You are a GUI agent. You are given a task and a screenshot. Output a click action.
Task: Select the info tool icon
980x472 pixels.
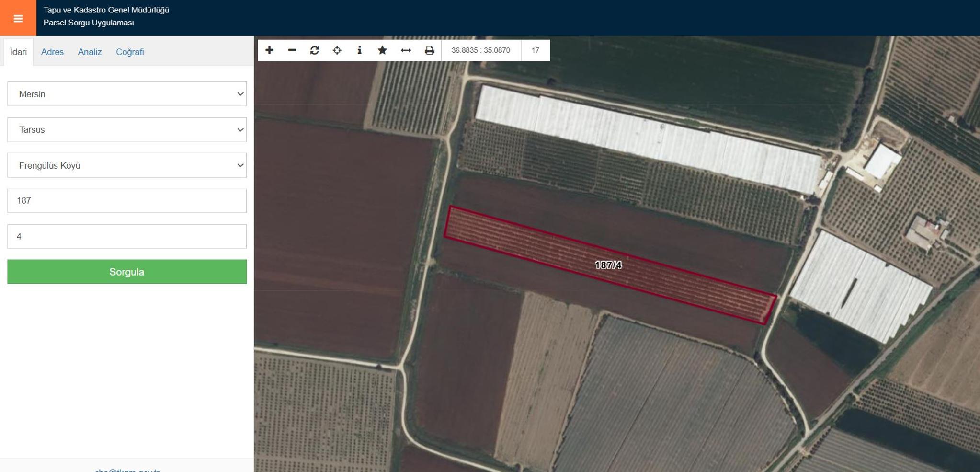coord(359,50)
